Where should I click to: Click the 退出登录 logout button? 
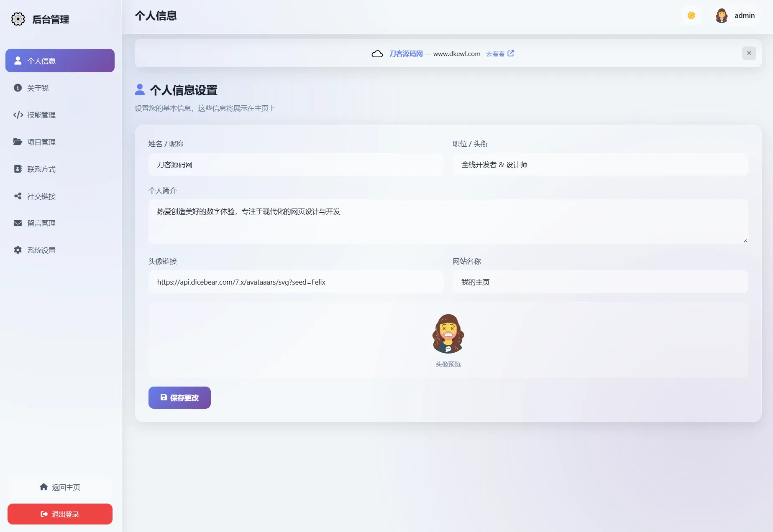(60, 514)
